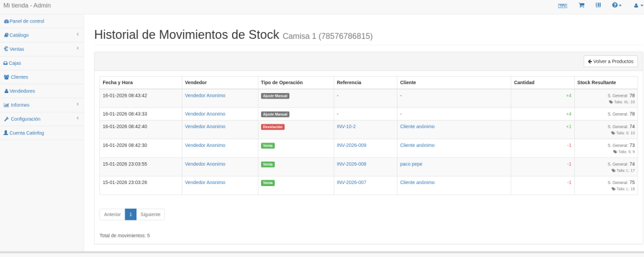
Task: Click the Informes chart icon
Action: pos(6,105)
